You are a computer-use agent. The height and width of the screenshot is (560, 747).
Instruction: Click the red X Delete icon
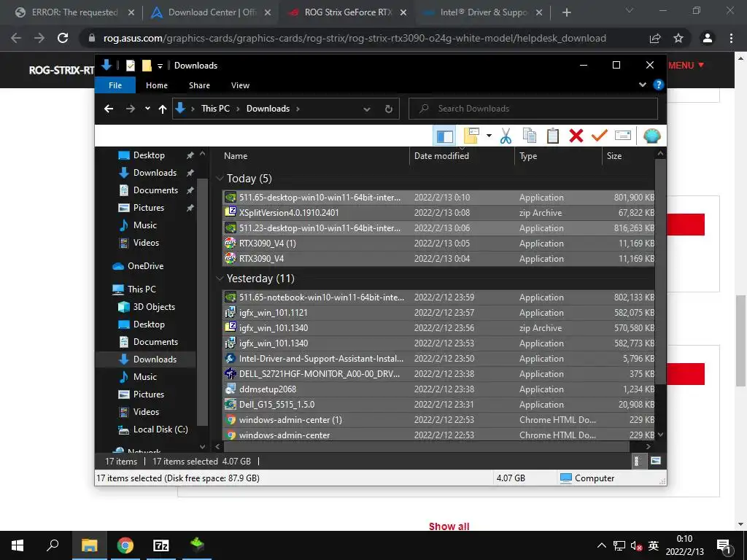pos(576,136)
